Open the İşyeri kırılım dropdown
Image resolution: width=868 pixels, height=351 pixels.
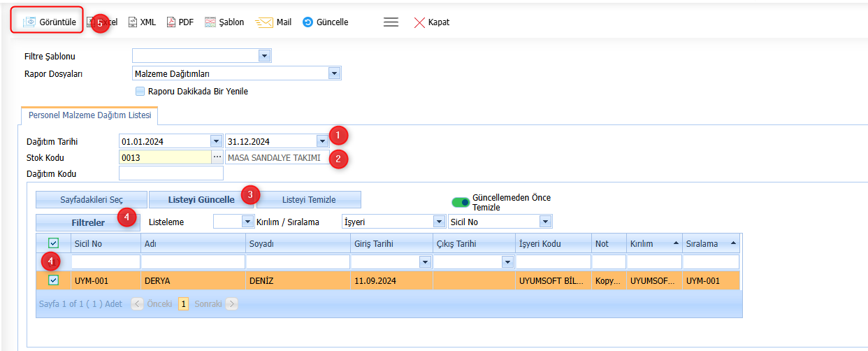(x=439, y=222)
